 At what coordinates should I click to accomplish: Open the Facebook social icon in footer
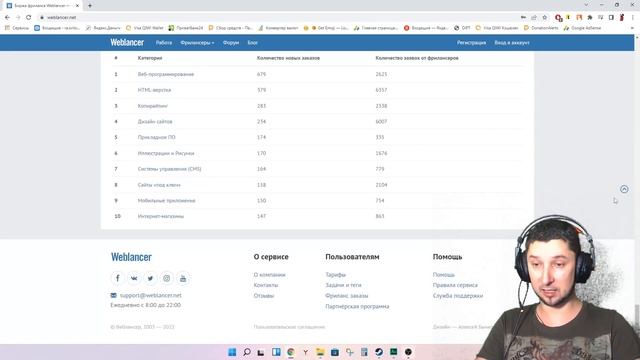pos(118,278)
